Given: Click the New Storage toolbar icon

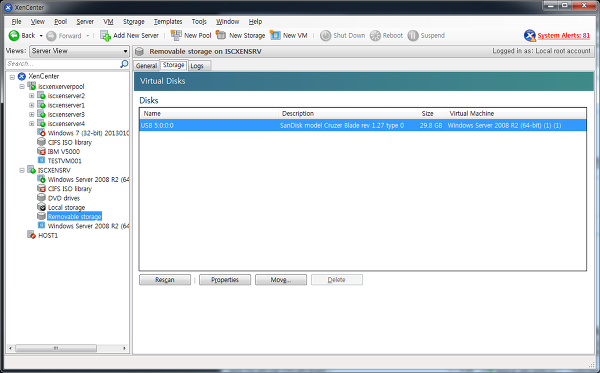Looking at the screenshot, I should click(x=221, y=35).
